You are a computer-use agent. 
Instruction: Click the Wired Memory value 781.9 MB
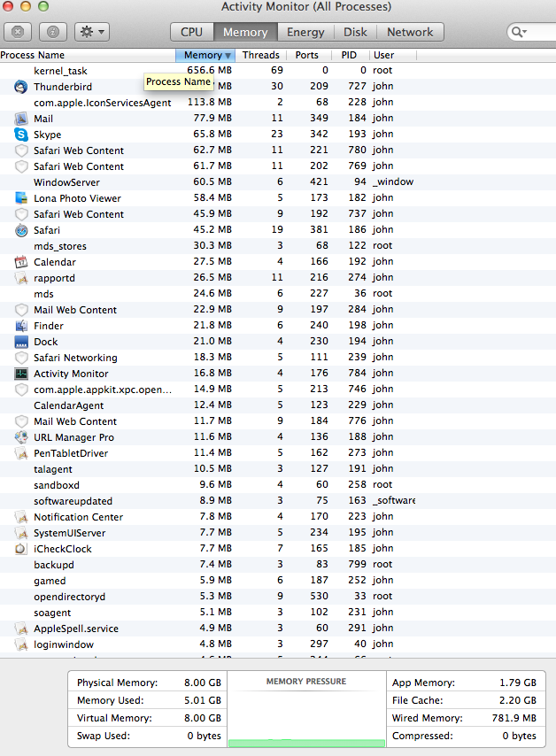click(x=514, y=718)
